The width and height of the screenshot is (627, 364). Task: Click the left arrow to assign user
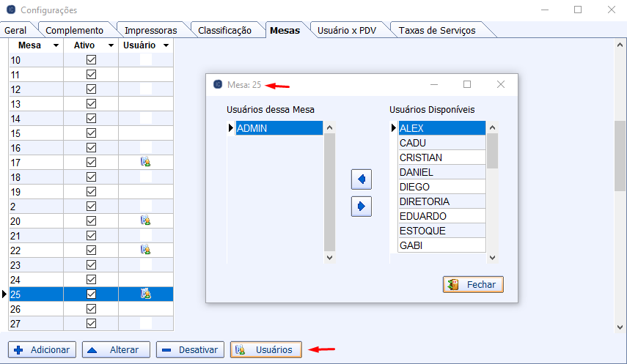pyautogui.click(x=362, y=179)
